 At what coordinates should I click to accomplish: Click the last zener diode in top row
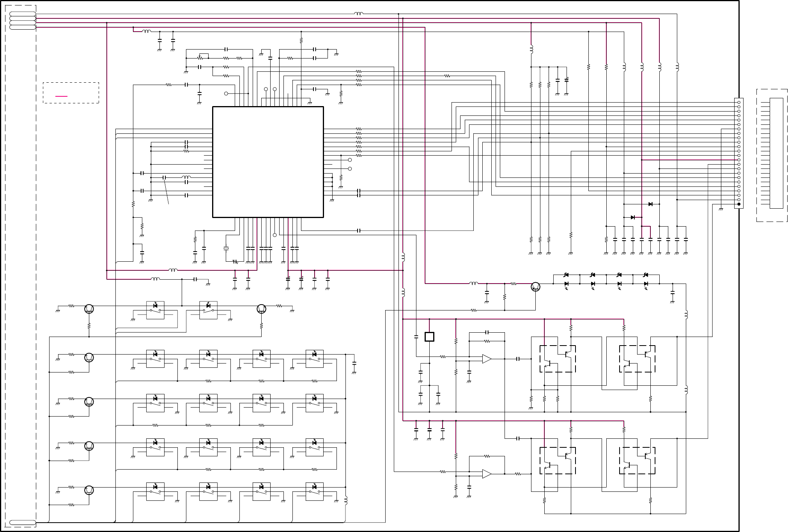[x=646, y=275]
